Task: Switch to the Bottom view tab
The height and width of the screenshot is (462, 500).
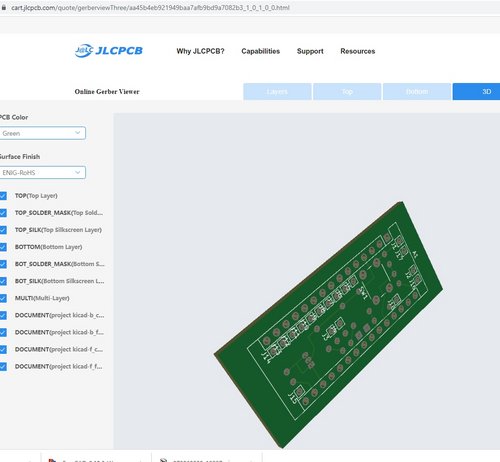Action: point(417,92)
